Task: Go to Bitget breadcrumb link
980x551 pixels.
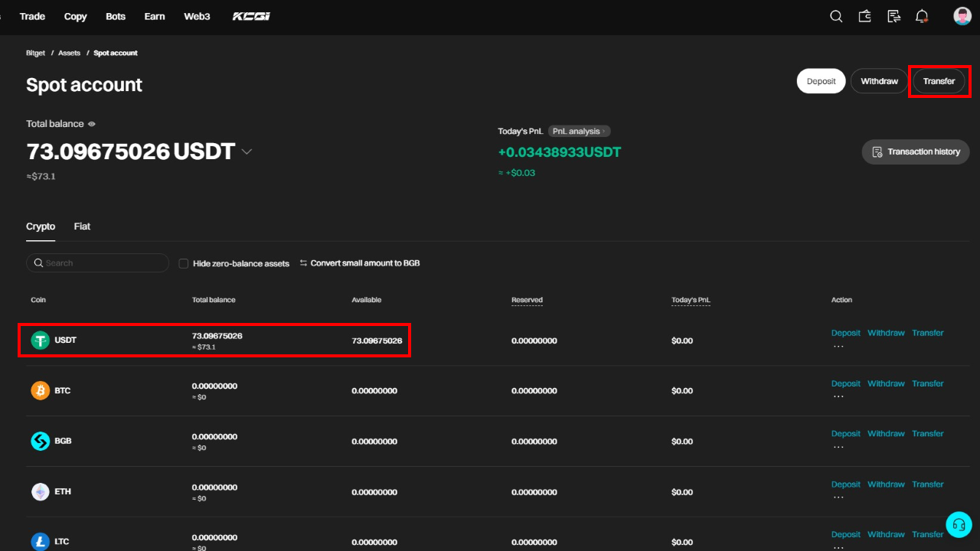Action: point(36,53)
